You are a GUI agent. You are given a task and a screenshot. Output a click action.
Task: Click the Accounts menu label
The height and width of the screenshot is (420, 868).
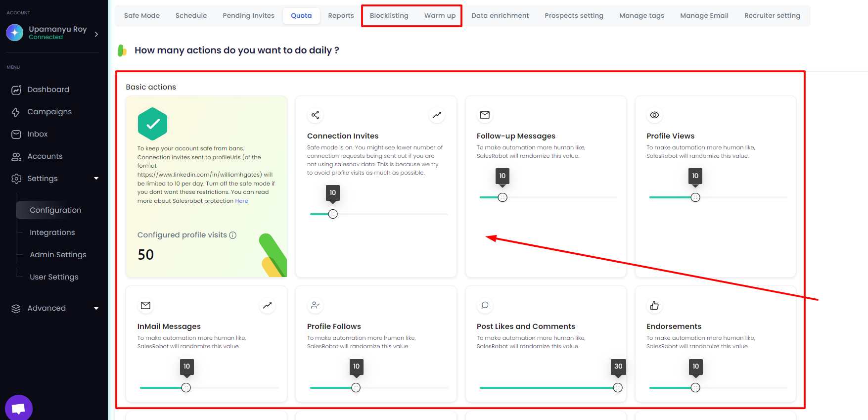pyautogui.click(x=45, y=156)
